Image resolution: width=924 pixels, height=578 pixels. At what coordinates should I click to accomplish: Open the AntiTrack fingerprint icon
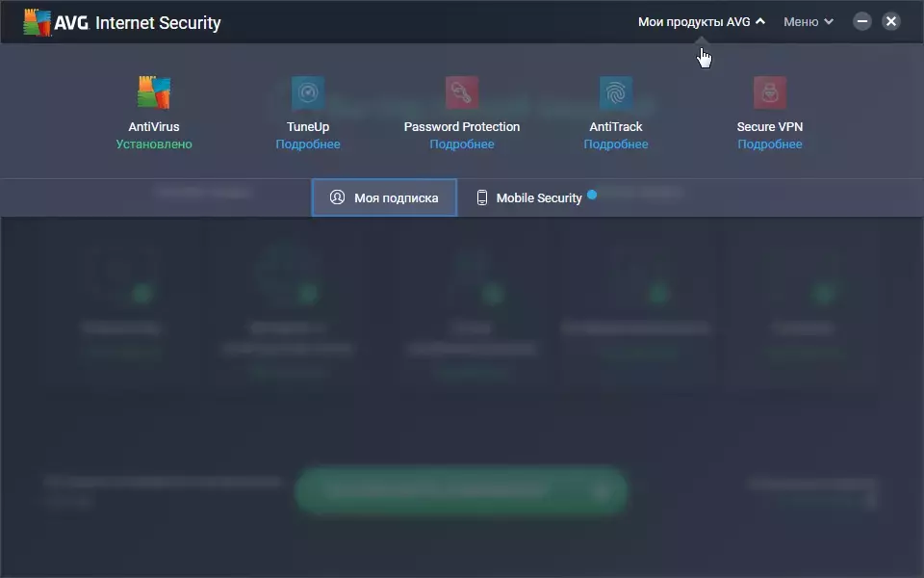pyautogui.click(x=616, y=92)
